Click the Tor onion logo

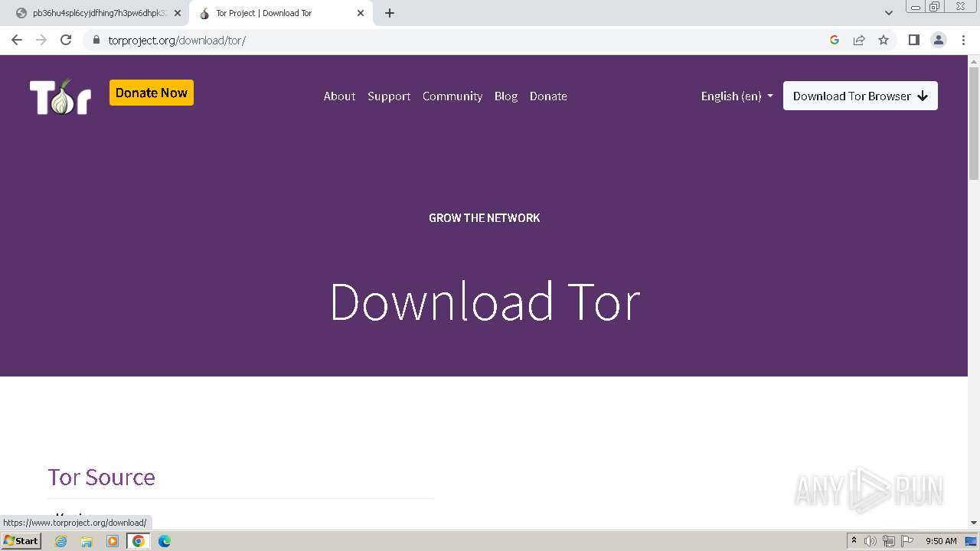coord(60,96)
